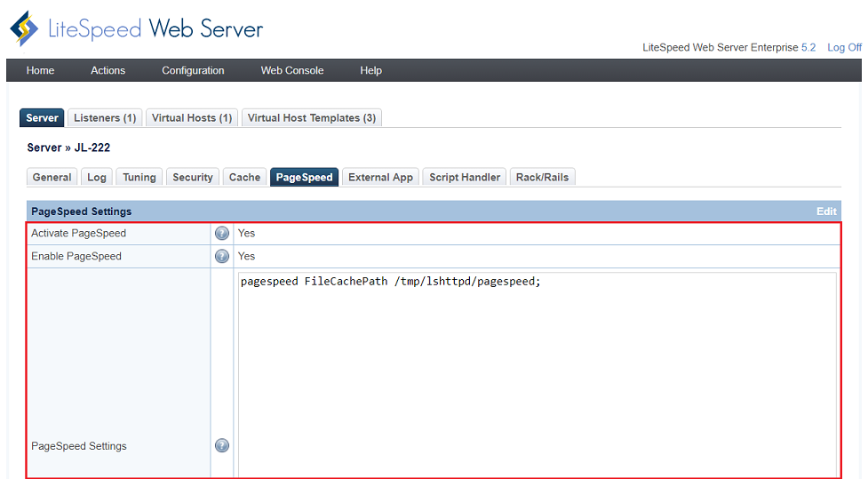Click the Edit link in PageSpeed Settings

coord(826,212)
